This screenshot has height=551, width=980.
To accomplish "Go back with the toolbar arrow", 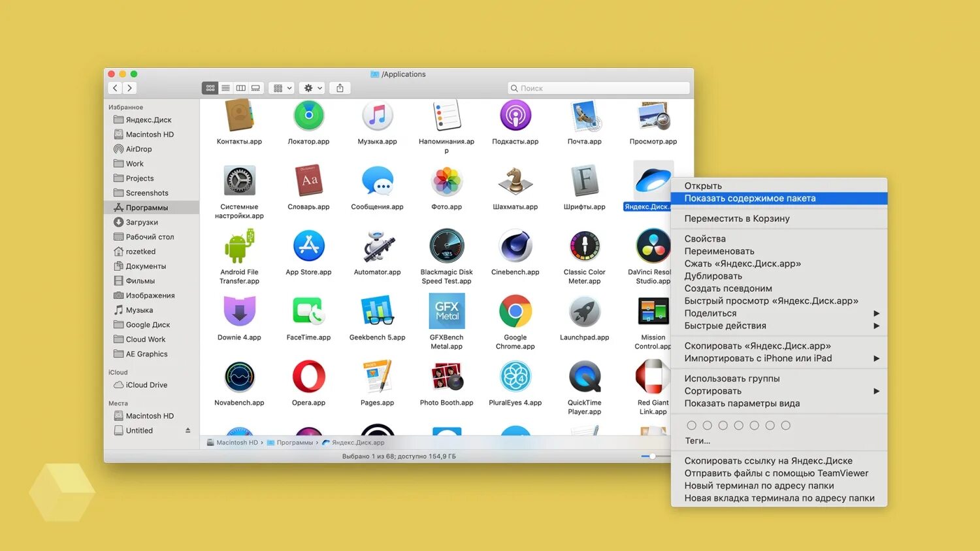I will point(115,88).
